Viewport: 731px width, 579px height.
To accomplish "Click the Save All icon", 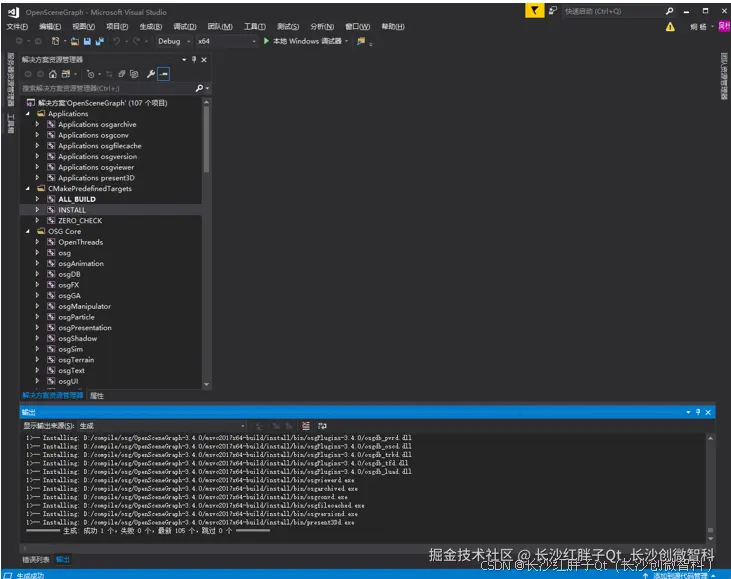I will click(x=99, y=41).
